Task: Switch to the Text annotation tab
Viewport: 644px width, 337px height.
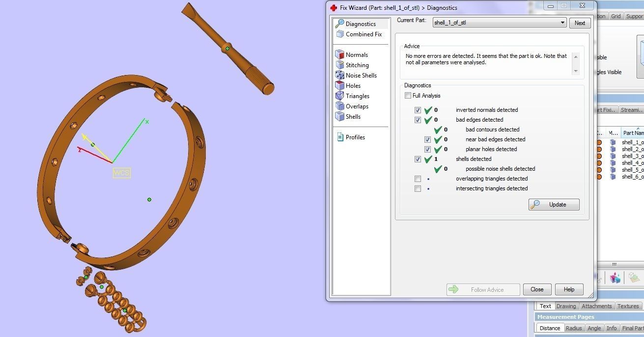Action: pos(545,306)
